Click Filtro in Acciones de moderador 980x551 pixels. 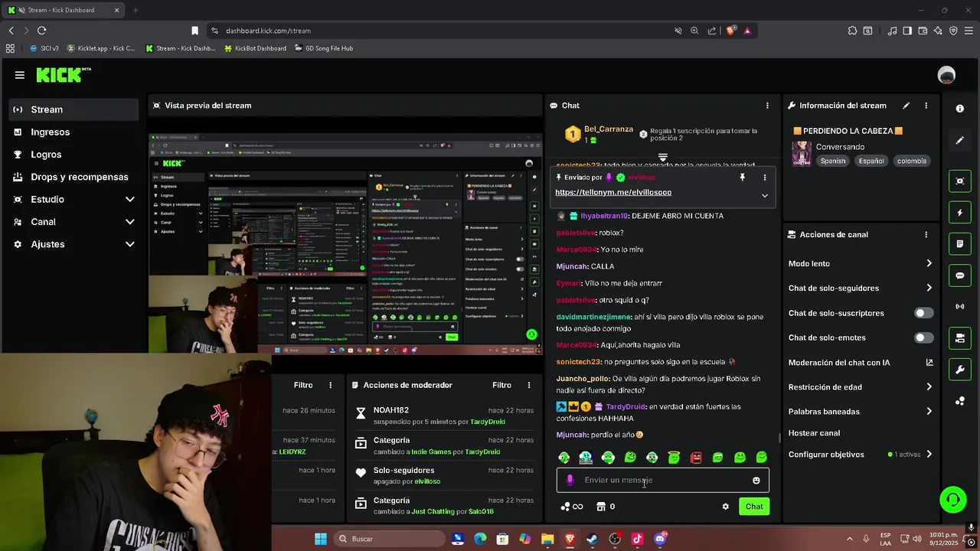[x=501, y=386]
